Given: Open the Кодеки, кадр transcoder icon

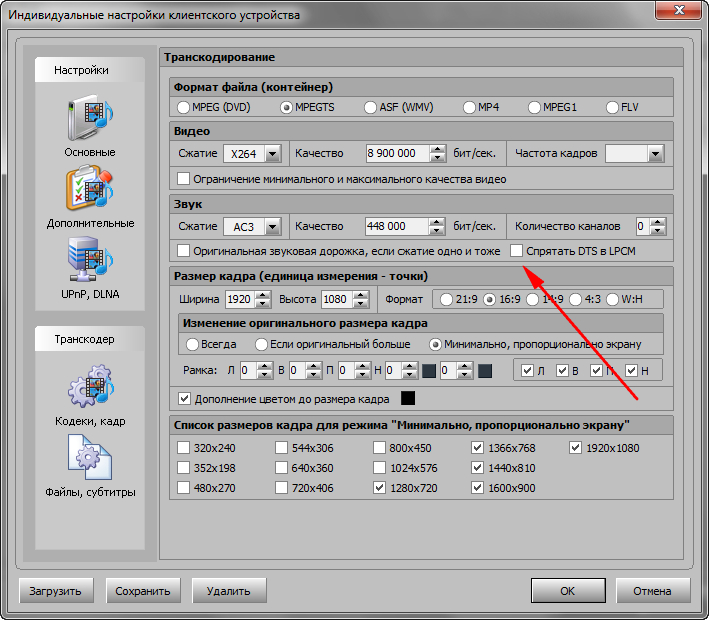Looking at the screenshot, I should 90,388.
